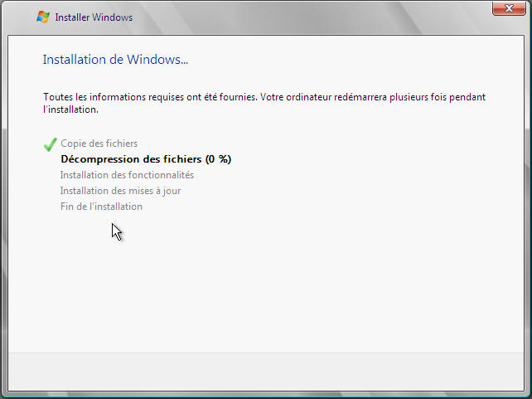532x399 pixels.
Task: Click the green checkmark beside Copie des fichiers
Action: point(50,144)
